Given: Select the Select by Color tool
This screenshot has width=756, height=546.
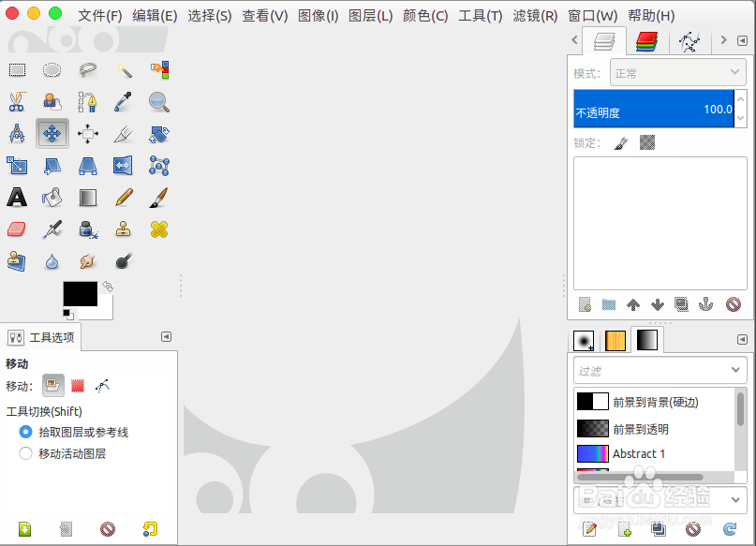Looking at the screenshot, I should click(159, 70).
